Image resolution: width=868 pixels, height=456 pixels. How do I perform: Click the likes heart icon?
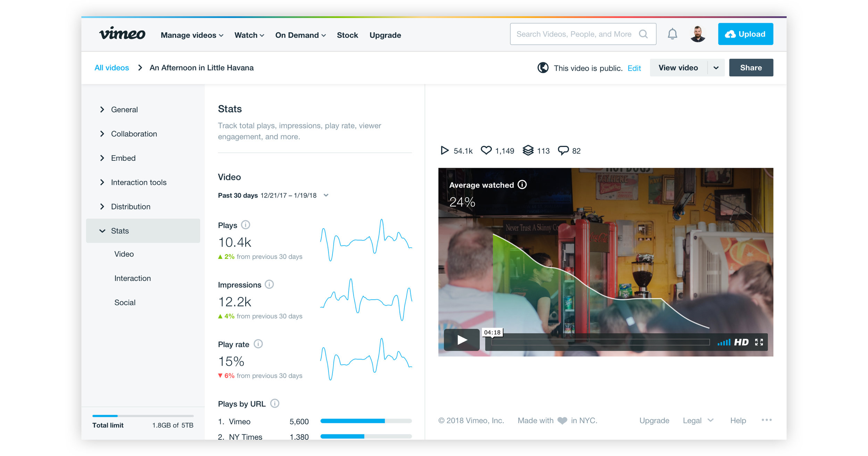pos(486,150)
